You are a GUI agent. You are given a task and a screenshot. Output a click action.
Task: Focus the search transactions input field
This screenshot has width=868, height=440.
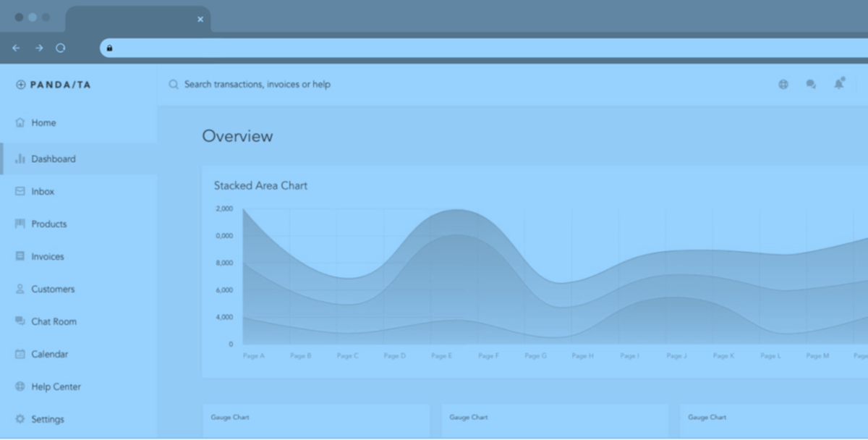(x=258, y=85)
